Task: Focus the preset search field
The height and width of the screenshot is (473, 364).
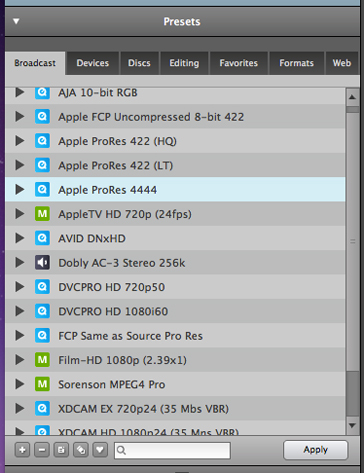Action: click(172, 451)
